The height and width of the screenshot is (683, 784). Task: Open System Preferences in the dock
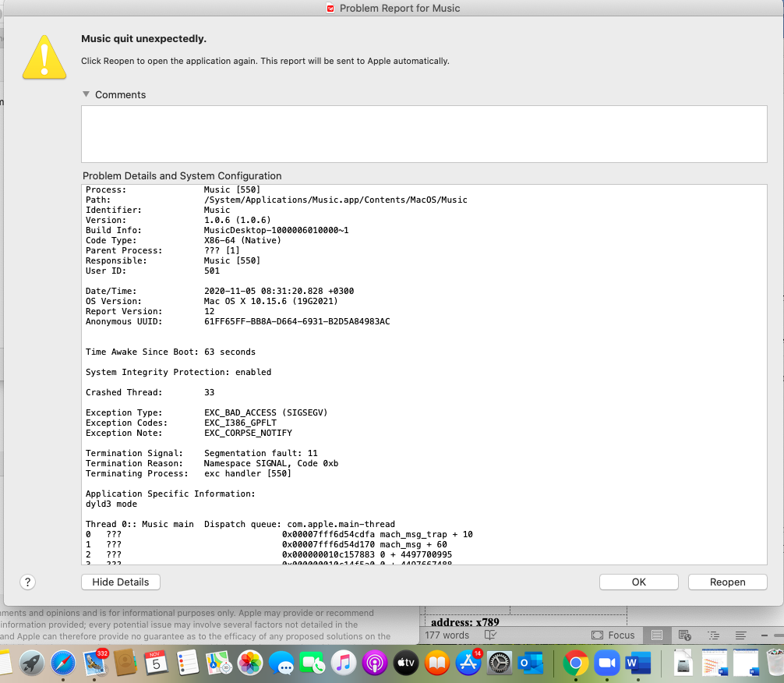[499, 664]
